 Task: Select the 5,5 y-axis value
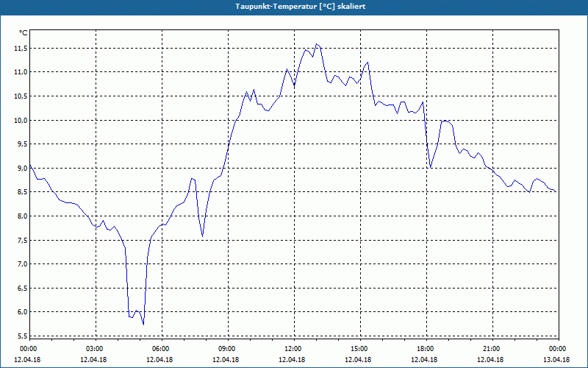(x=22, y=336)
